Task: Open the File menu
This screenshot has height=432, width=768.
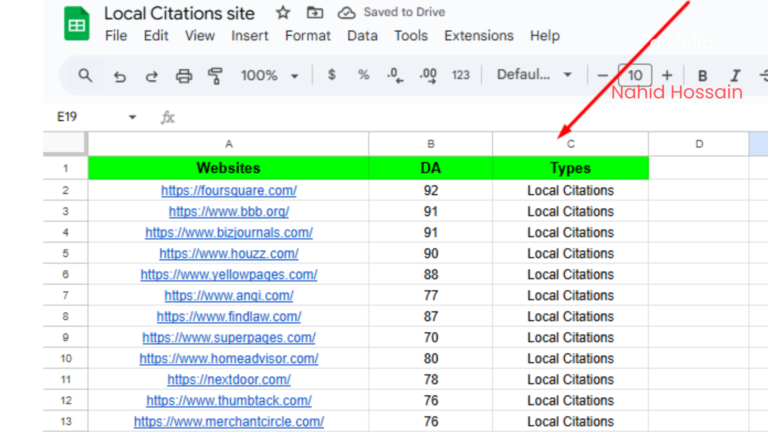Action: pos(116,36)
